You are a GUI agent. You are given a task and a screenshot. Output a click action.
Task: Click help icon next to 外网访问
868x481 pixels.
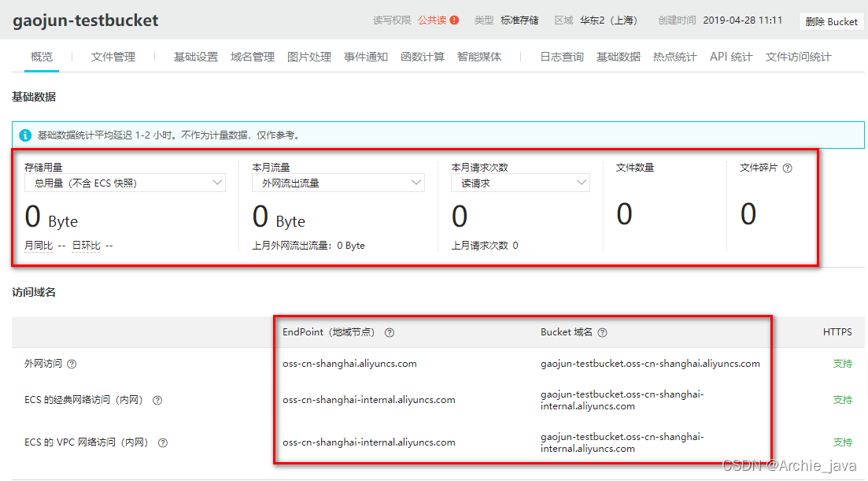pos(72,364)
